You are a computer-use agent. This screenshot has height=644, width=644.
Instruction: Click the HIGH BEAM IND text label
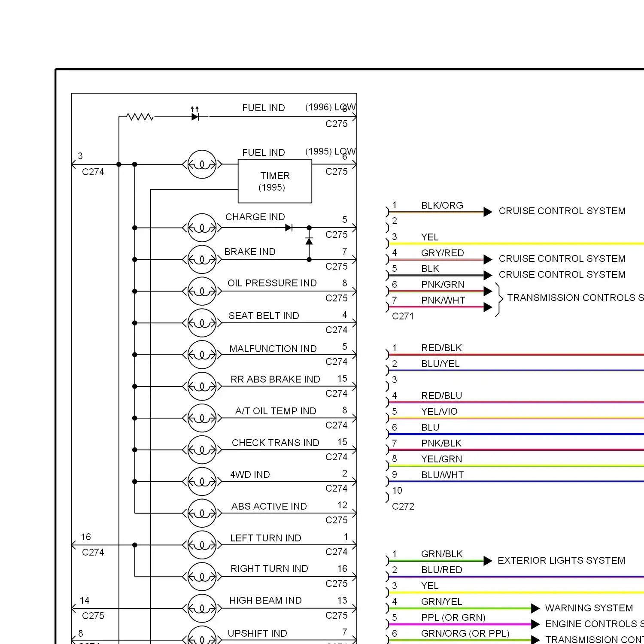[x=265, y=600]
